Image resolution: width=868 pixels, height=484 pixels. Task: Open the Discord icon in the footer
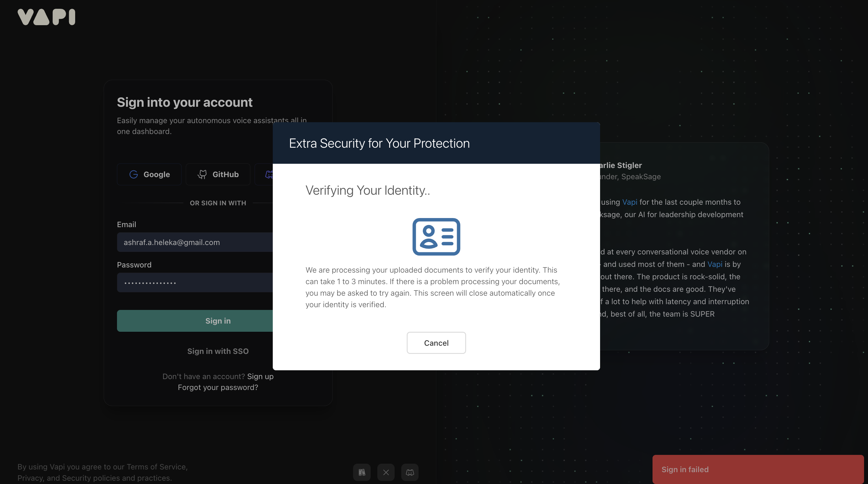[x=410, y=472]
